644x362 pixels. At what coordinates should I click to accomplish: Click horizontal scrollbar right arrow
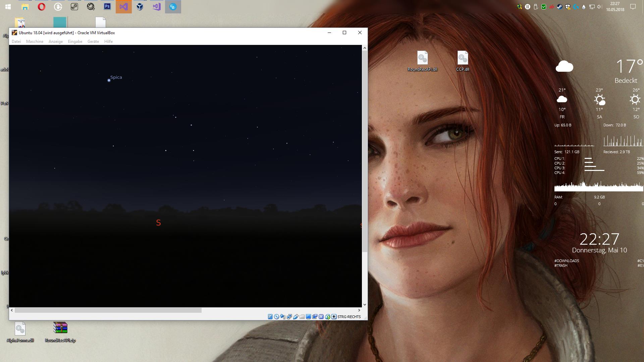[359, 310]
